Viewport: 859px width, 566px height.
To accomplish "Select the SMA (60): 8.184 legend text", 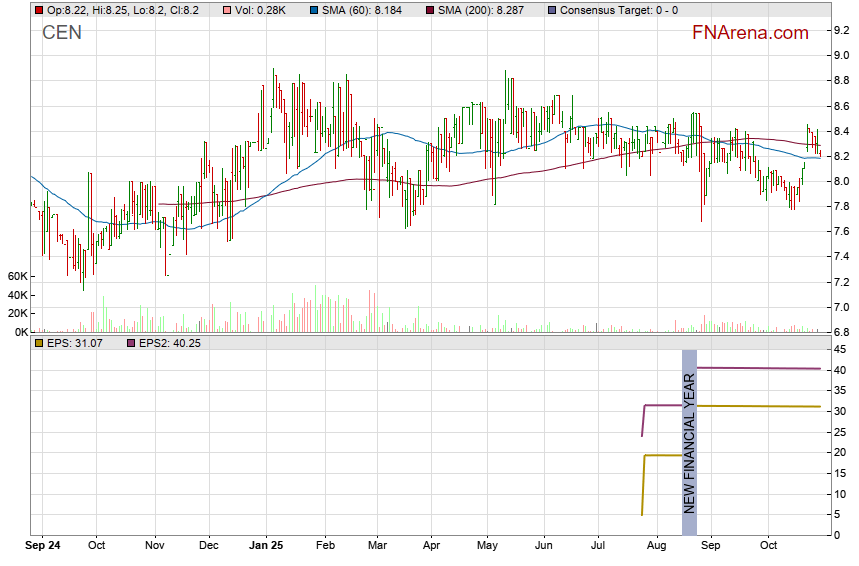I will [x=362, y=10].
